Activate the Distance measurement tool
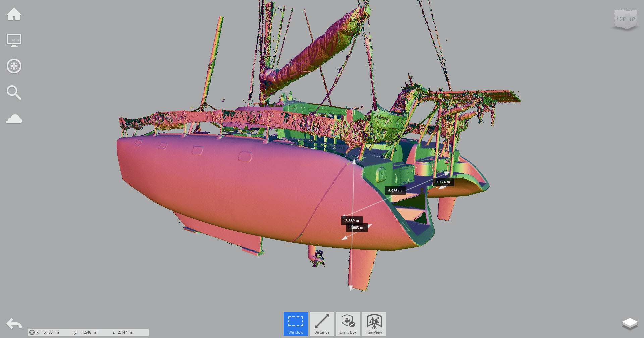This screenshot has height=338, width=644. [322, 324]
